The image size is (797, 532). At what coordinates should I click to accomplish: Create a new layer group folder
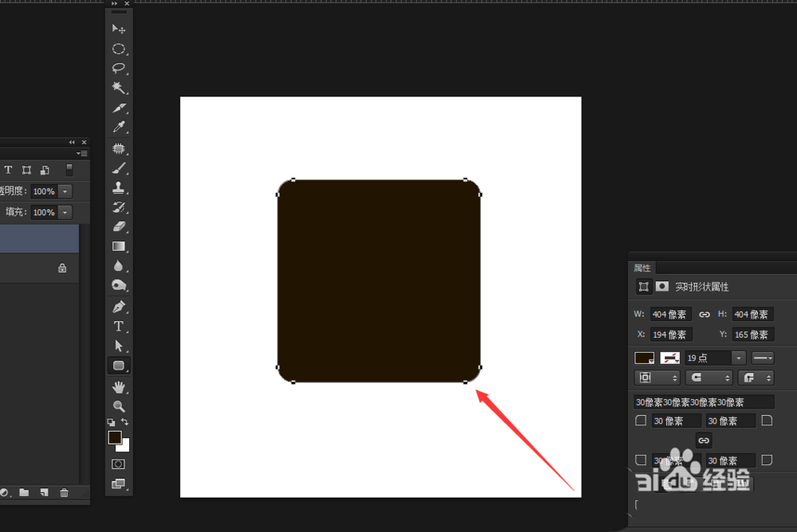[x=24, y=492]
